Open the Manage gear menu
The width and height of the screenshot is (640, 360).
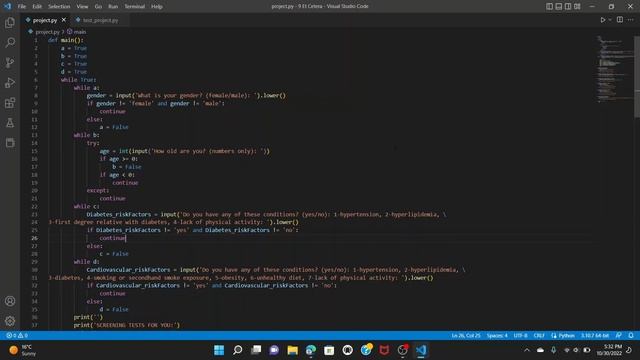tap(10, 321)
